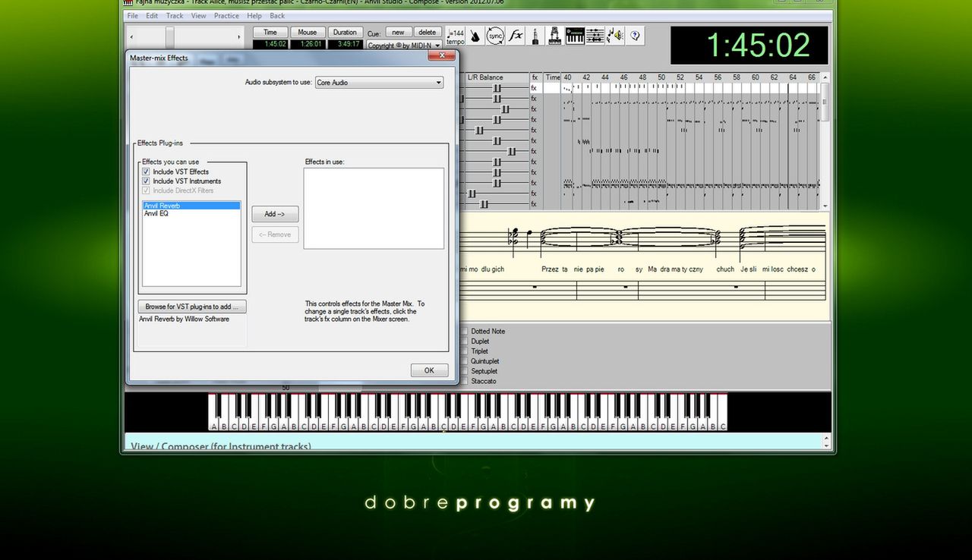Viewport: 972px width, 560px height.
Task: Click measure 50 in the timeline ruler
Action: point(661,77)
